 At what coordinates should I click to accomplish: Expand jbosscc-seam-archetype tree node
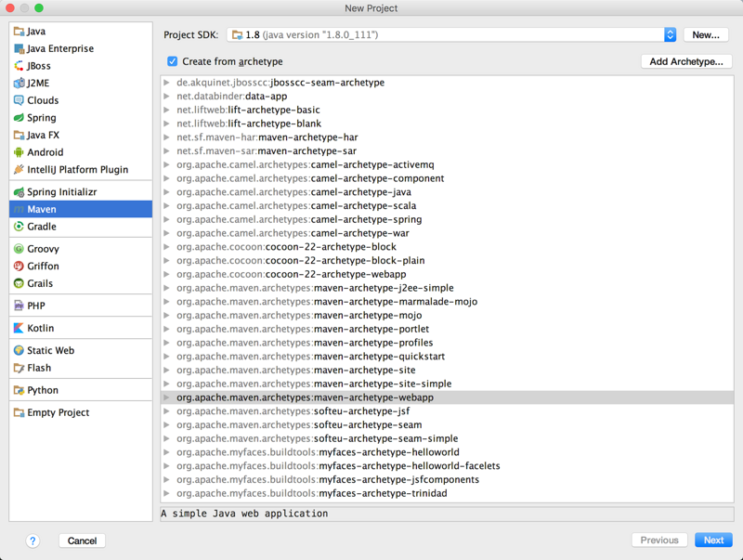(167, 83)
